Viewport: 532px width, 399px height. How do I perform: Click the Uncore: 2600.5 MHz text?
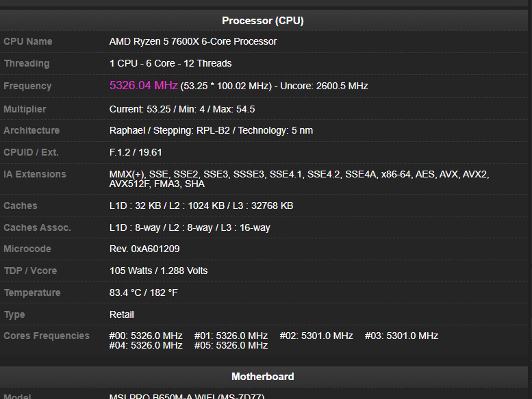(x=324, y=86)
